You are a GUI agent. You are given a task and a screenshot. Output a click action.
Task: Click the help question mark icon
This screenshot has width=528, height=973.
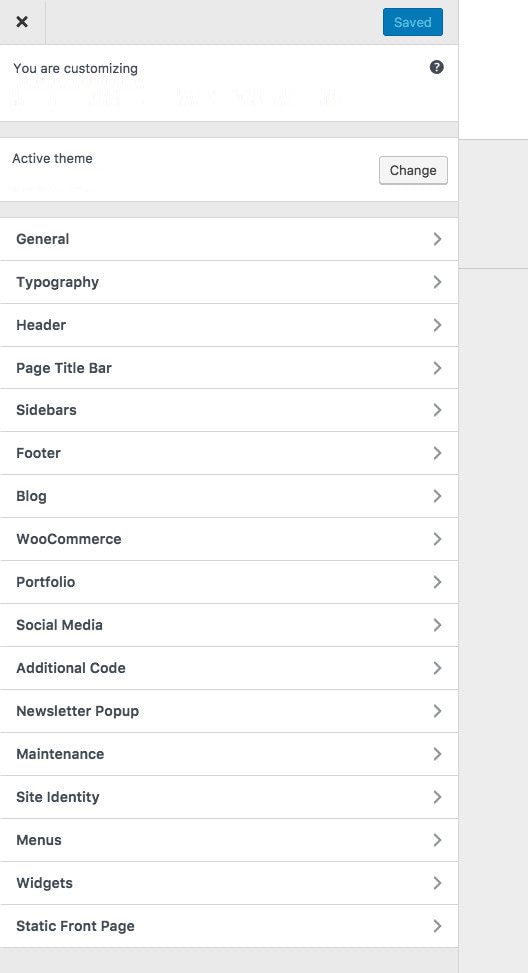(436, 67)
